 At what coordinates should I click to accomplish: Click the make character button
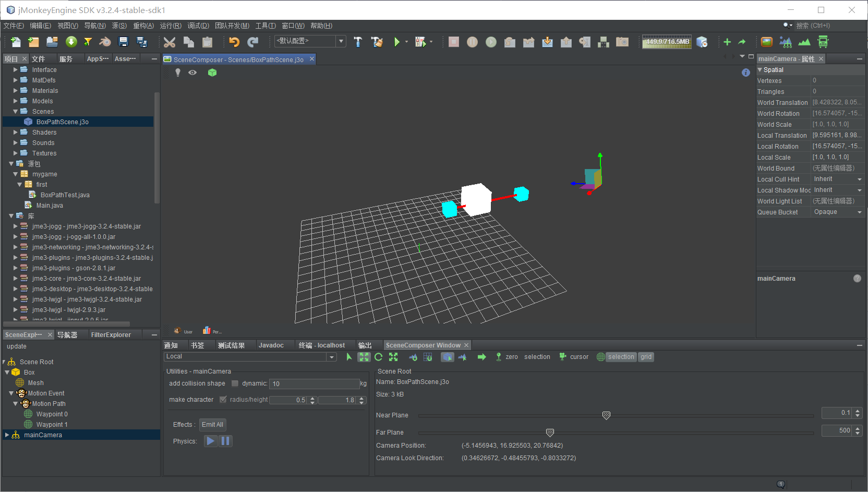tap(191, 400)
